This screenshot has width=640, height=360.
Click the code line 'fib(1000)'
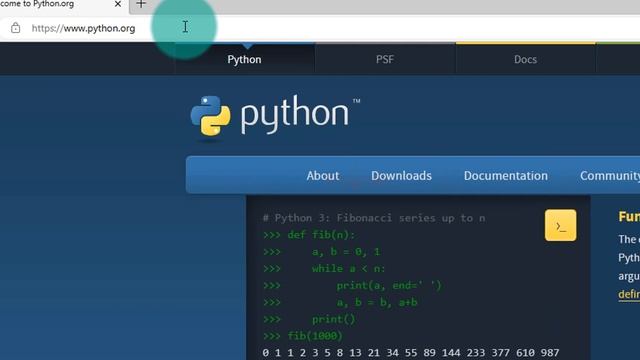[315, 336]
